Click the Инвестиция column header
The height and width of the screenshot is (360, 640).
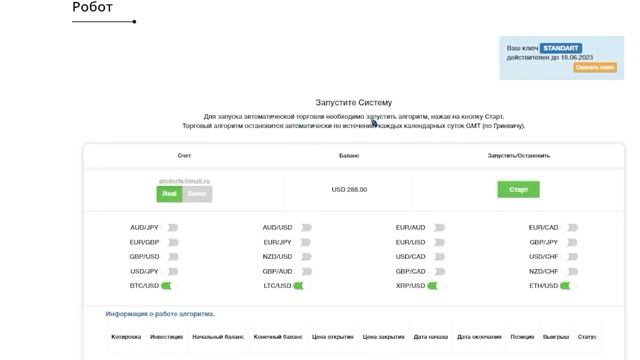(x=167, y=337)
